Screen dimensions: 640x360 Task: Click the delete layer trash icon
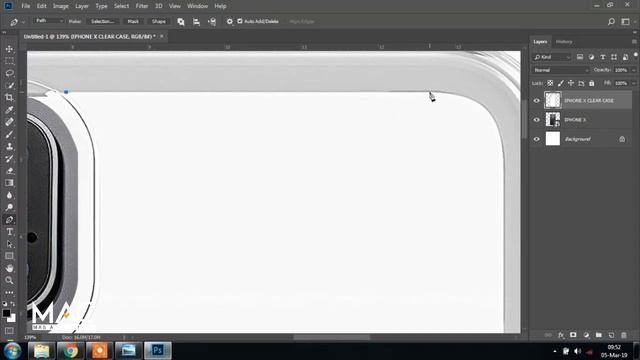[624, 335]
